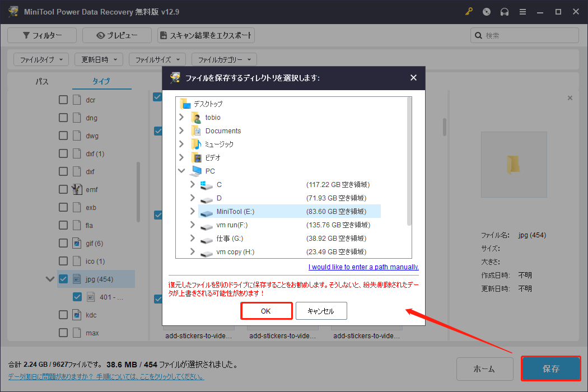
Task: Expand the tobio folder node
Action: 181,118
